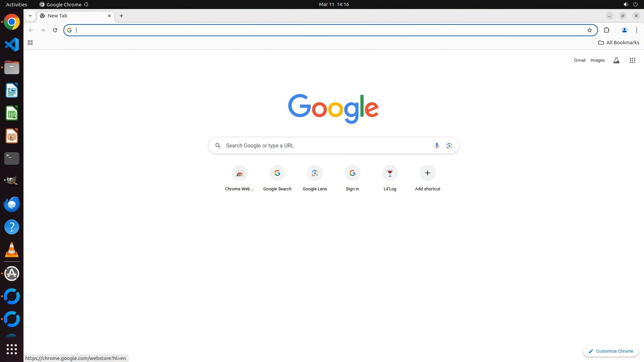
Task: Open the tab groups grid icon
Action: click(30, 43)
